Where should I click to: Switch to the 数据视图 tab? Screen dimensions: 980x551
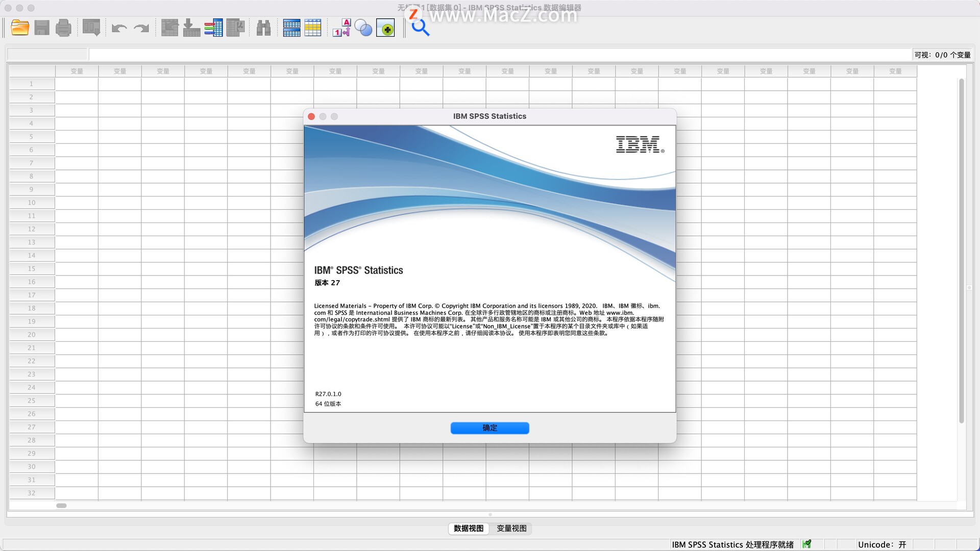click(x=469, y=529)
